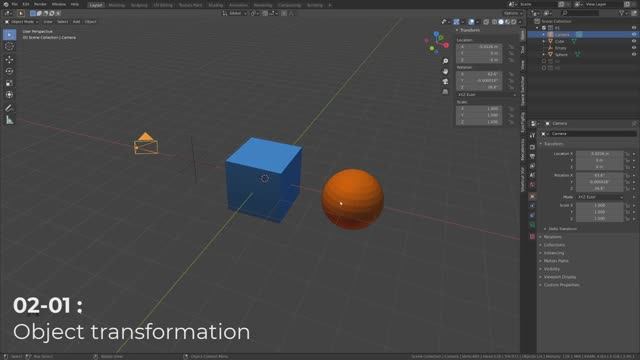640x360 pixels.
Task: Toggle visibility of the 01 collection
Action: tap(634, 28)
